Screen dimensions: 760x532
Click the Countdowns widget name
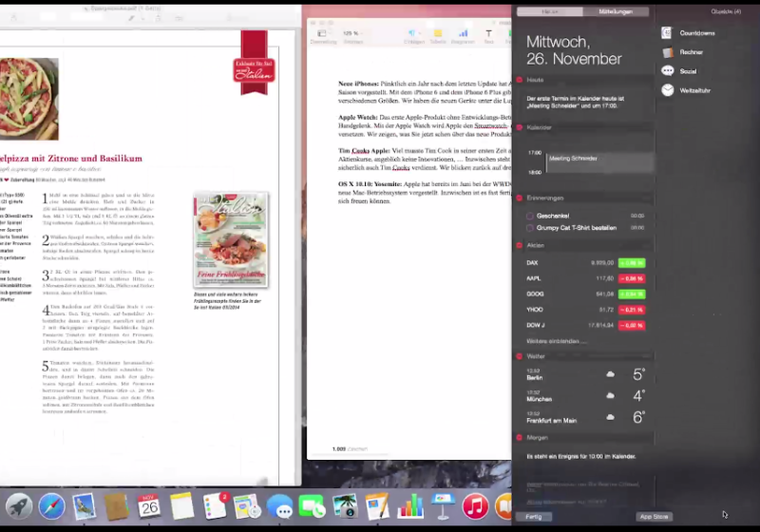pos(697,33)
